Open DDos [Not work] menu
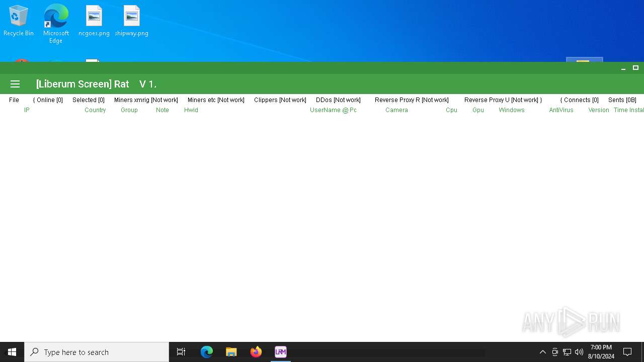Image resolution: width=644 pixels, height=362 pixels. tap(338, 100)
